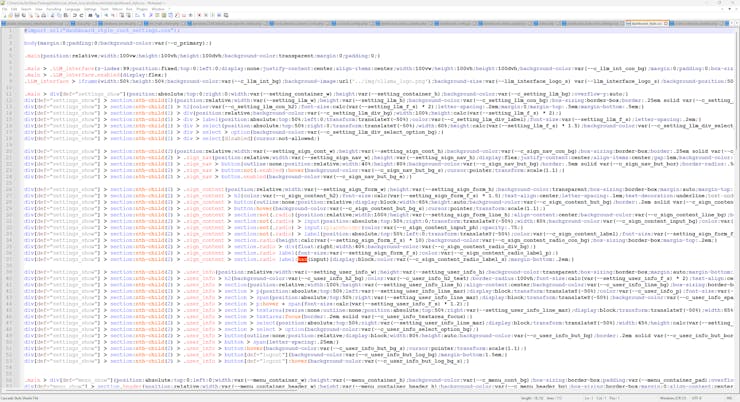Screen dimensions: 740x402
Task: Click the Redo toolbar icon
Action: click(81, 15)
